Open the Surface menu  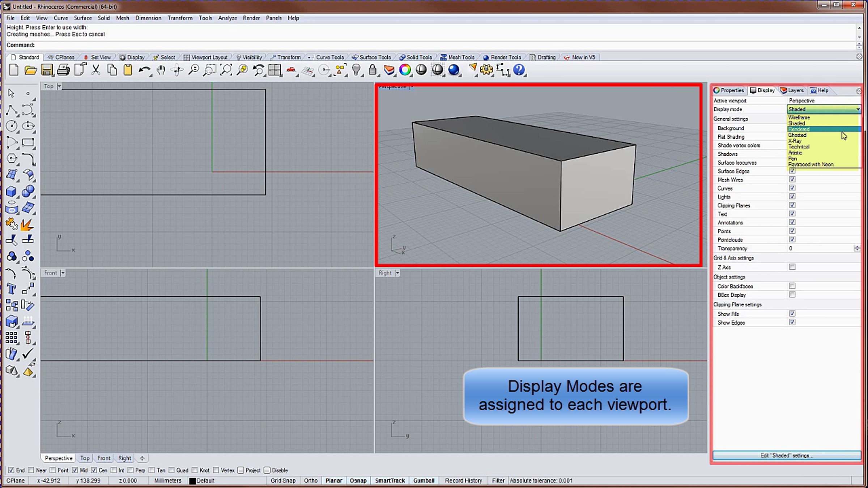(83, 18)
